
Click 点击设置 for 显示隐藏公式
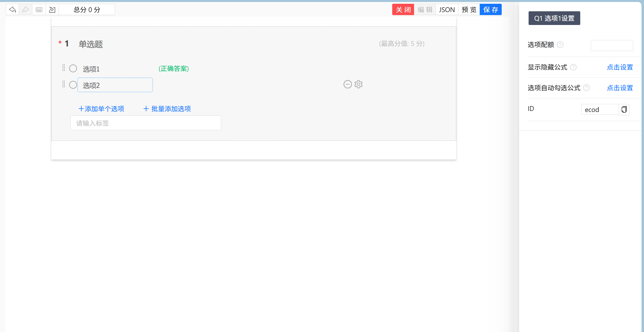[x=620, y=67]
